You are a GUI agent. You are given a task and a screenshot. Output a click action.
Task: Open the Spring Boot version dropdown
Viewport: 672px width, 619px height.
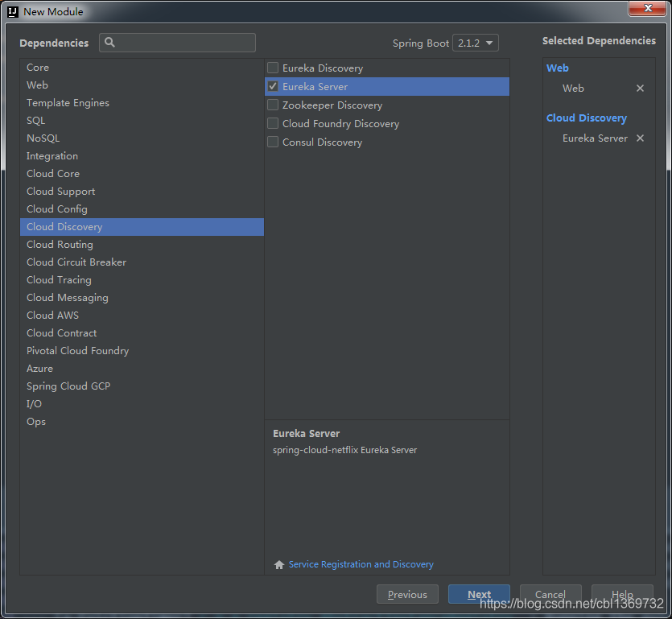click(476, 43)
